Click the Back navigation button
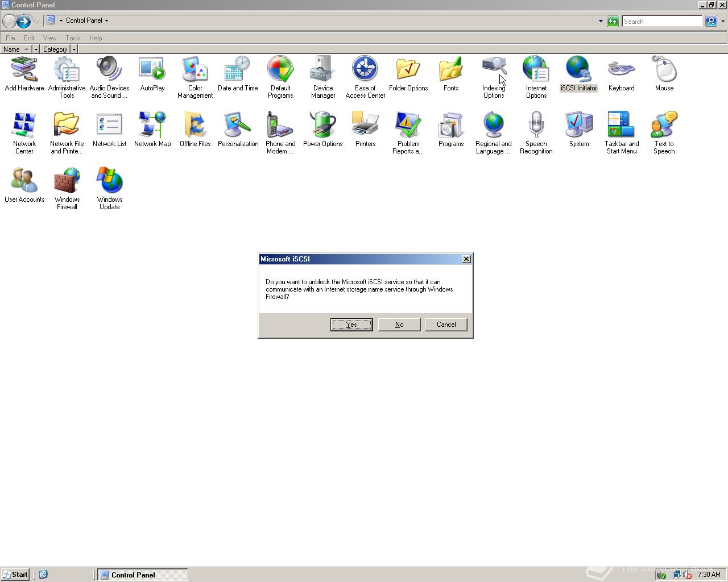Viewport: 728px width, 582px height. 9,21
